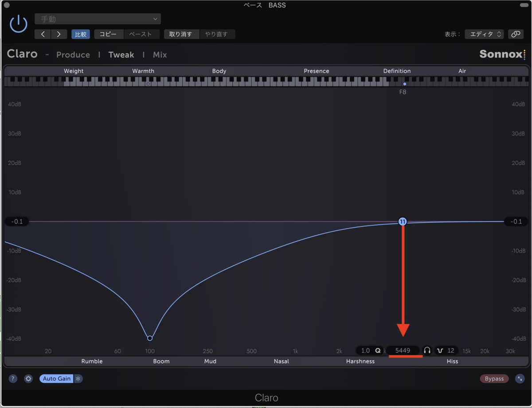Go to previous preset with left arrow
The width and height of the screenshot is (532, 408).
(43, 34)
